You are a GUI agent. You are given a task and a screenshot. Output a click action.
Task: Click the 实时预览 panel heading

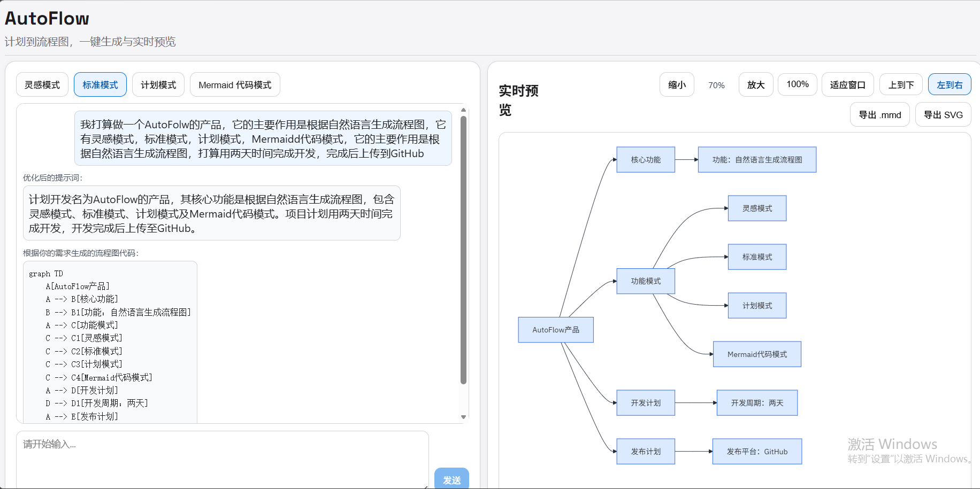coord(518,100)
